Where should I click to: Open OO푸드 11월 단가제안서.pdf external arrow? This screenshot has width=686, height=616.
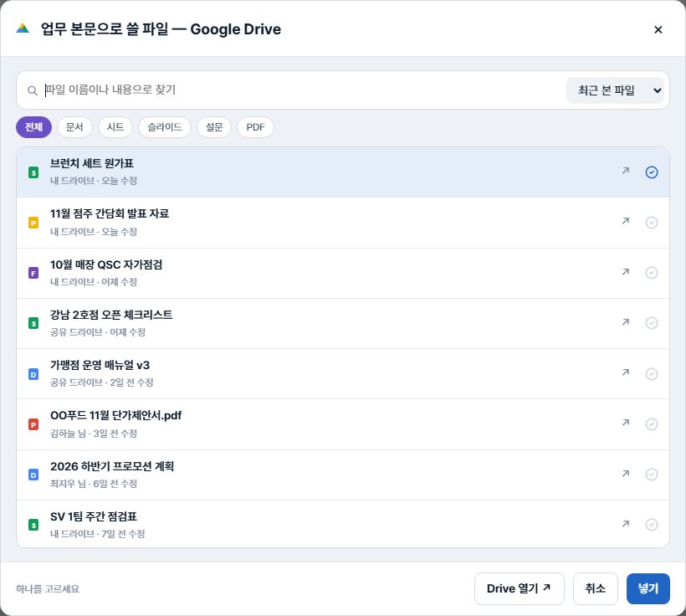[626, 423]
